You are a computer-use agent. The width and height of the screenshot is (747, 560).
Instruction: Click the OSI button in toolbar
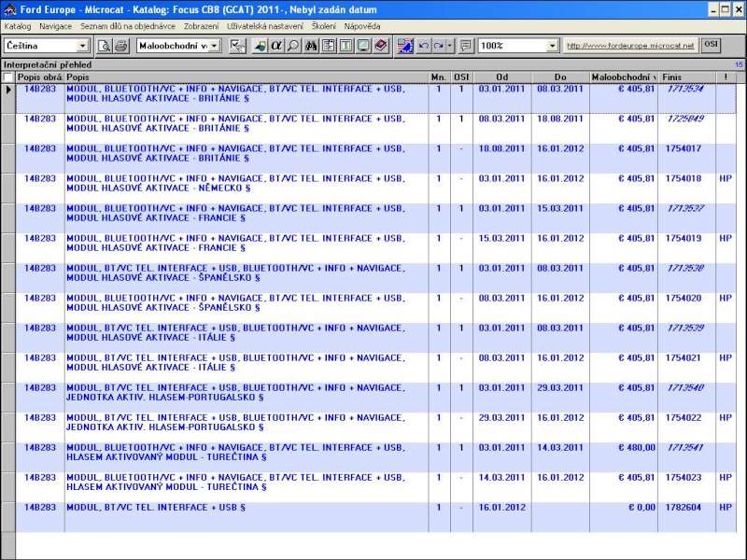pos(711,45)
